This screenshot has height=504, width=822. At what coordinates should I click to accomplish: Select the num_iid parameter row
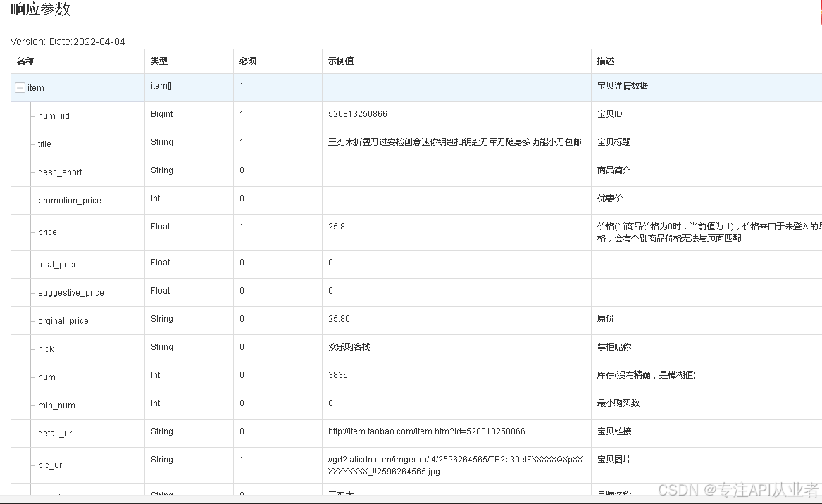pos(53,115)
